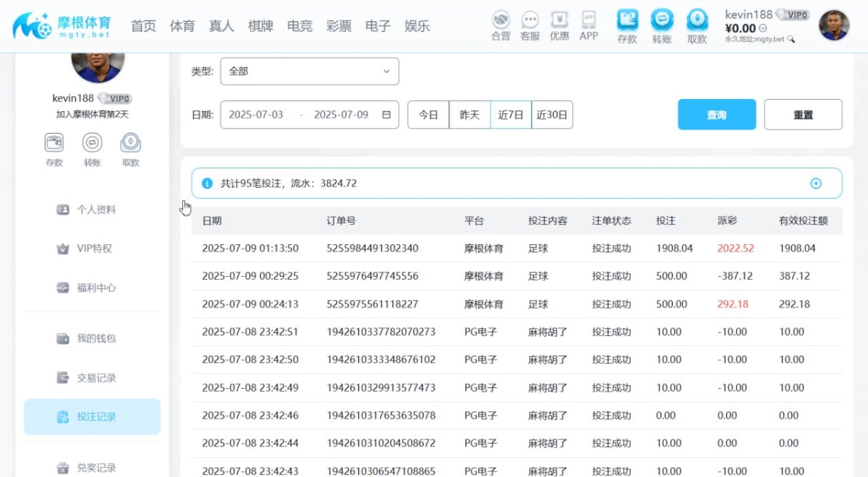Open the 类型 type dropdown showing 全部
This screenshot has width=868, height=477.
point(310,71)
